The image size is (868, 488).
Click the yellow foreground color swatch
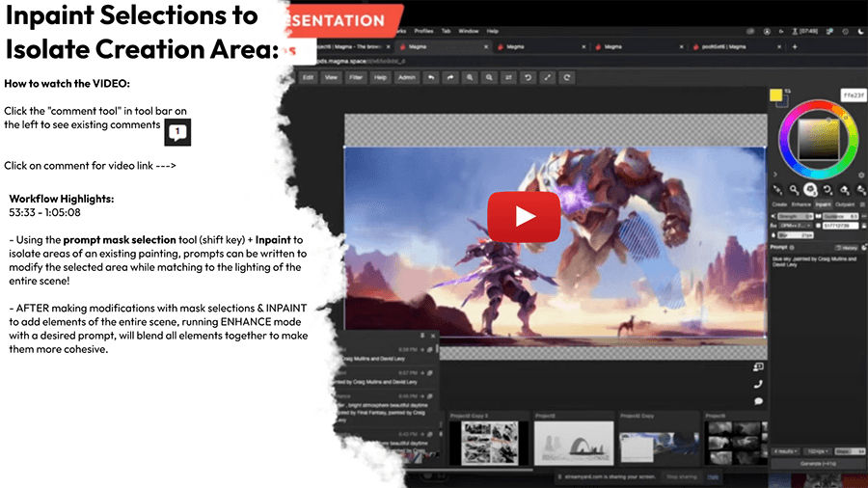click(774, 95)
